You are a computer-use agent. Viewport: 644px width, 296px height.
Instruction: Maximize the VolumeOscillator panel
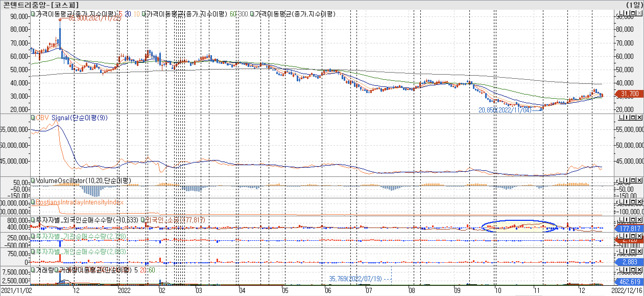click(633, 181)
